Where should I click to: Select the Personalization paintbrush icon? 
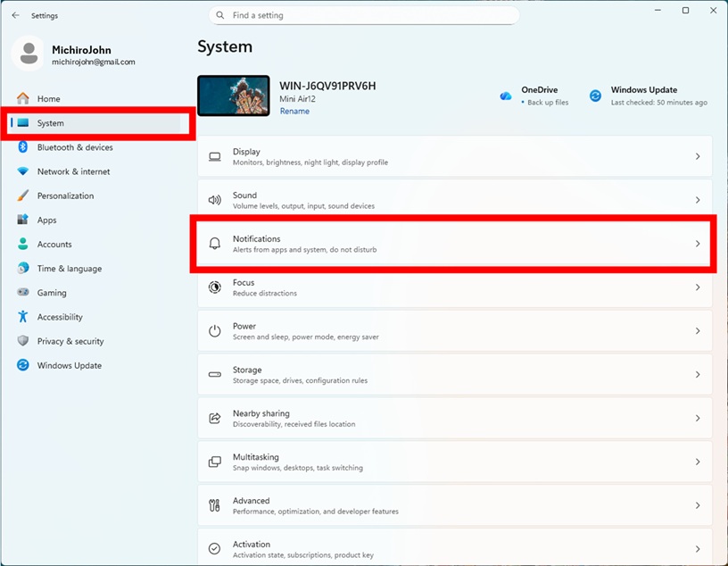pyautogui.click(x=23, y=196)
